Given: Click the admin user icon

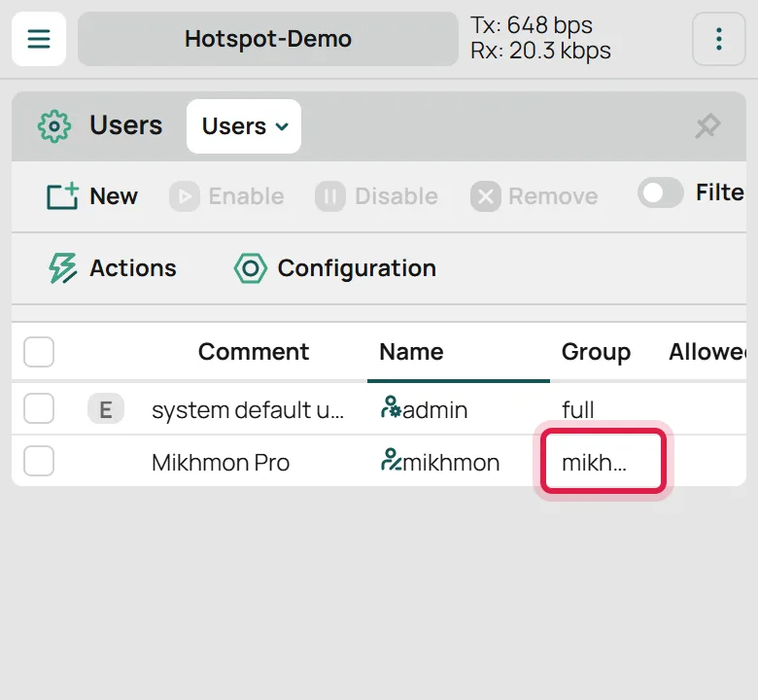Looking at the screenshot, I should [391, 407].
